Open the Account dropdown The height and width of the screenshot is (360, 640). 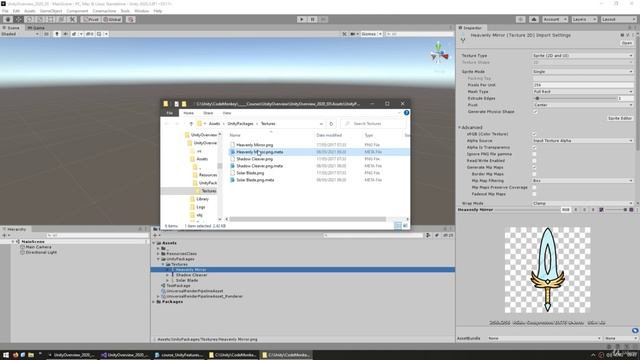pos(554,19)
